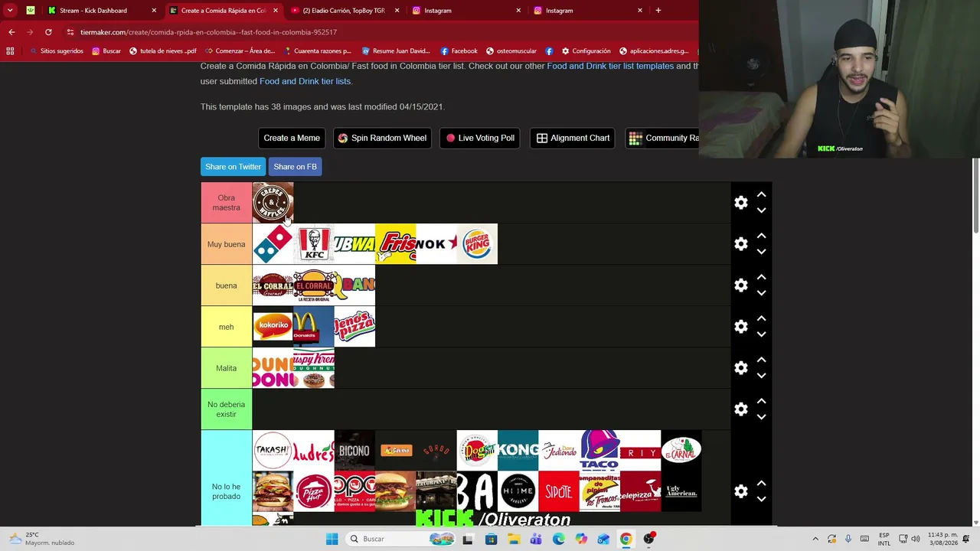Move the buena tier down
Screen dimensions: 980x551
pos(761,293)
